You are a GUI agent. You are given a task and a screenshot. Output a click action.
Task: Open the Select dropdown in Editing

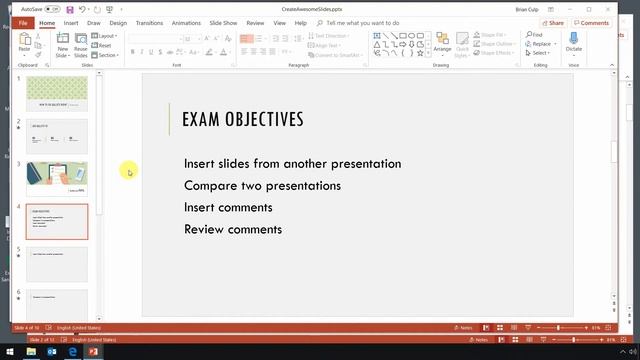(538, 53)
